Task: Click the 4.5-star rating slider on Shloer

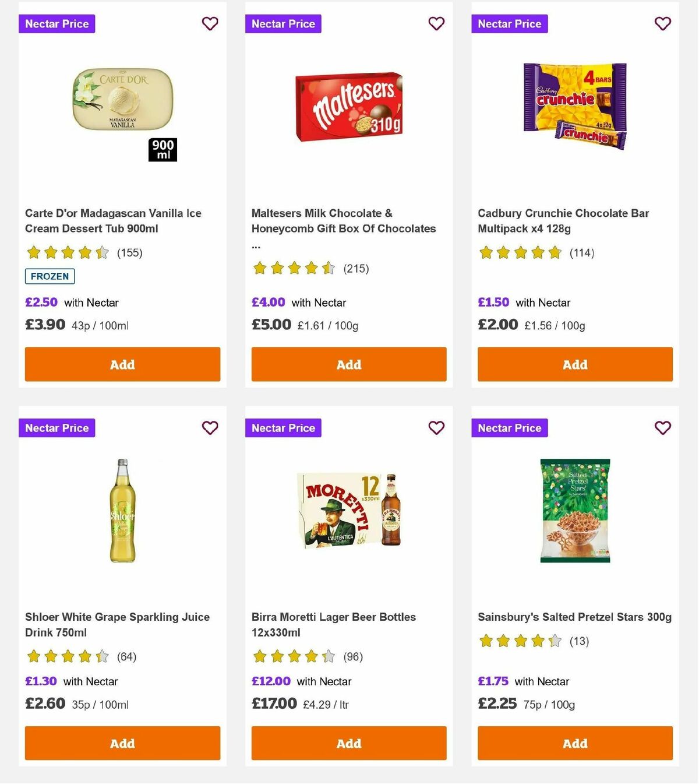Action: 67,656
